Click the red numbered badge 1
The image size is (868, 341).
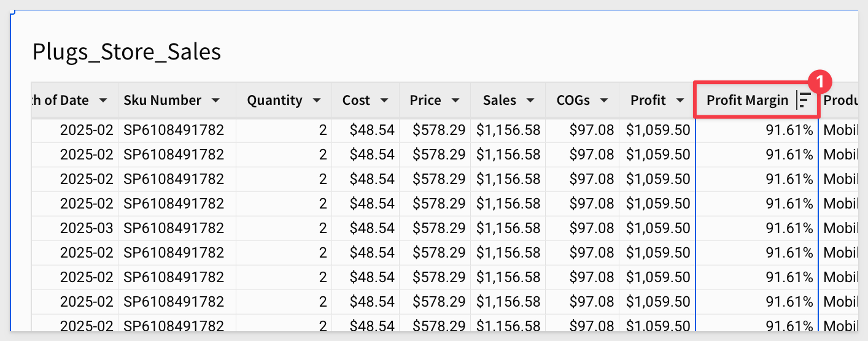[821, 81]
